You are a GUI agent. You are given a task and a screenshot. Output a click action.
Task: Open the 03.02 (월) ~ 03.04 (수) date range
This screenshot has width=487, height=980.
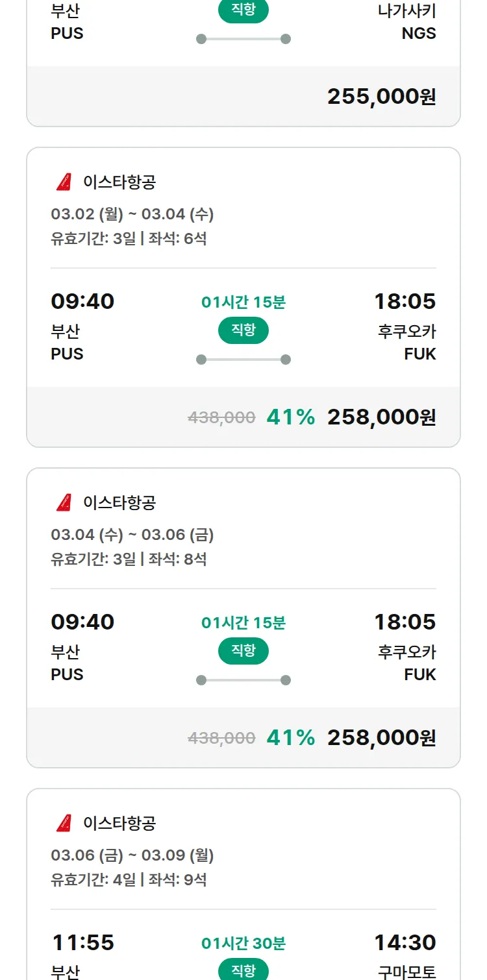click(x=132, y=214)
